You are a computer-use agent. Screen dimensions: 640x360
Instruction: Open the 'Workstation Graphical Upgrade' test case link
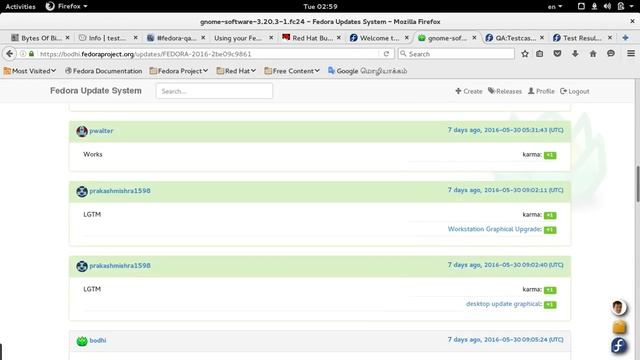point(495,229)
